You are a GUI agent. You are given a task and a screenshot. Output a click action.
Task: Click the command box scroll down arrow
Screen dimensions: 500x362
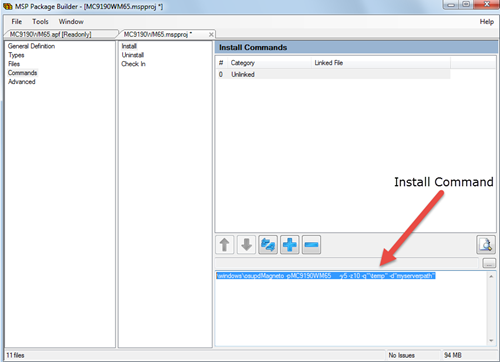point(491,341)
